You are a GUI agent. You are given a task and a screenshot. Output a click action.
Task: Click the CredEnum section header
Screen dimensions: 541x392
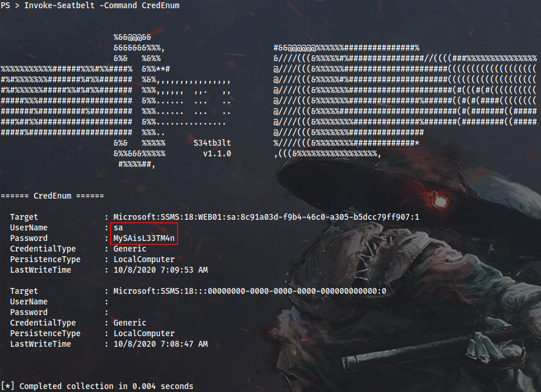[x=52, y=196]
